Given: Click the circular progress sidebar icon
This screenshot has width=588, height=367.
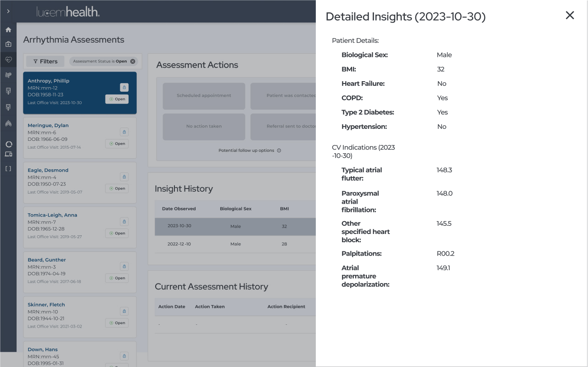Looking at the screenshot, I should [x=8, y=144].
